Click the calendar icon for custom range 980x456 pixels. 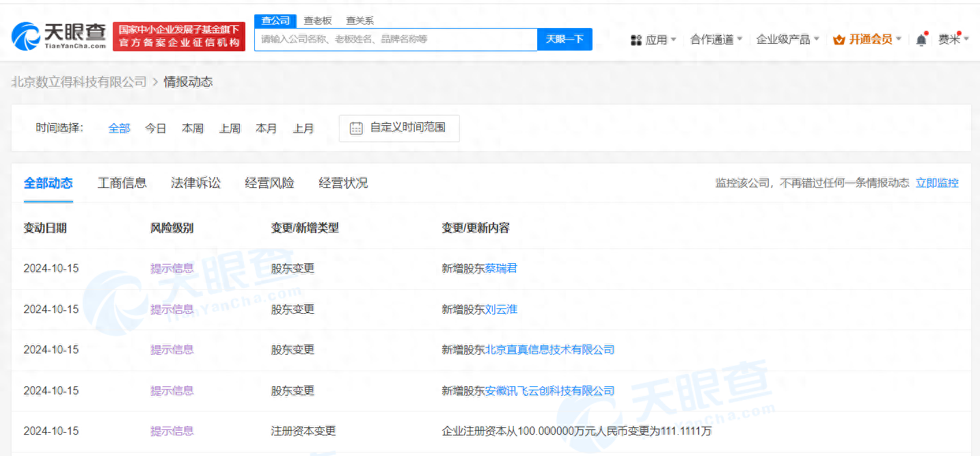coord(356,128)
